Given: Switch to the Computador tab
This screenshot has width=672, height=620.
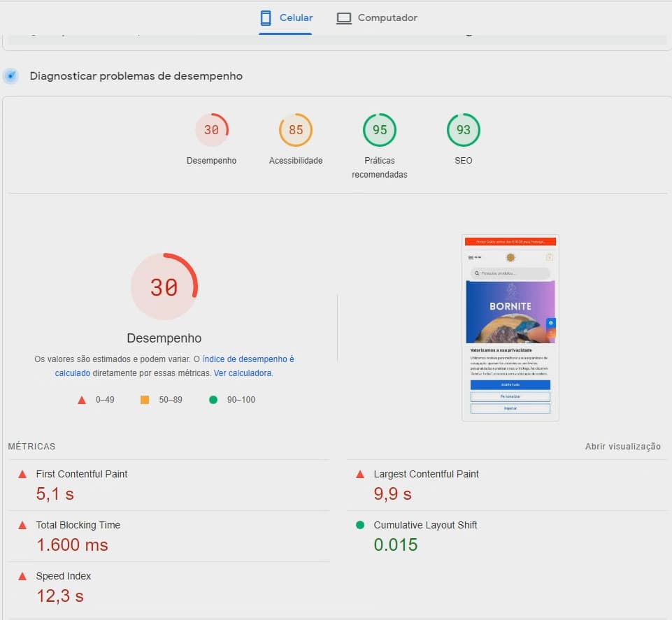Looking at the screenshot, I should pos(376,17).
